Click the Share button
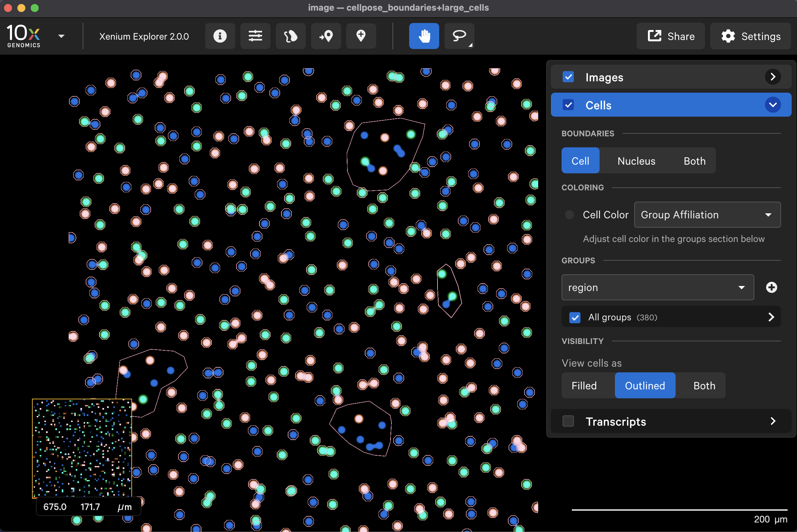 click(x=671, y=36)
